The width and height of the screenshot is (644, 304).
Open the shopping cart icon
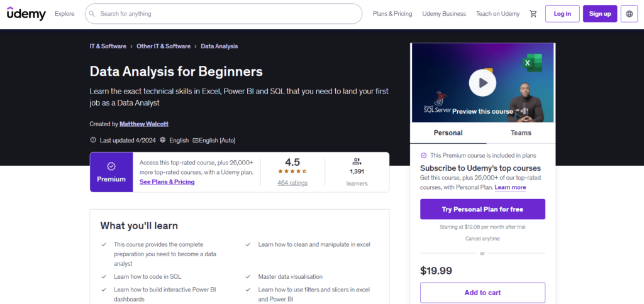click(533, 14)
